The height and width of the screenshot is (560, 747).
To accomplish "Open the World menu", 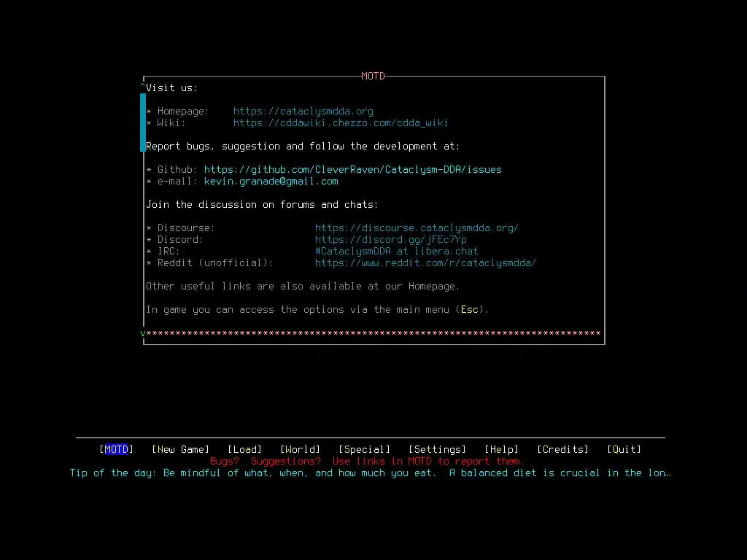I will click(x=300, y=449).
